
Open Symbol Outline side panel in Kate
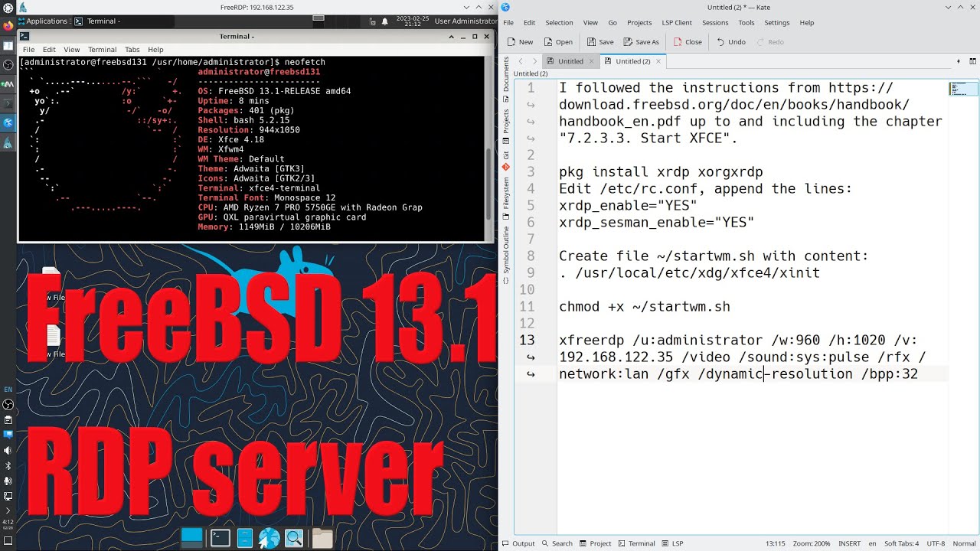(506, 256)
